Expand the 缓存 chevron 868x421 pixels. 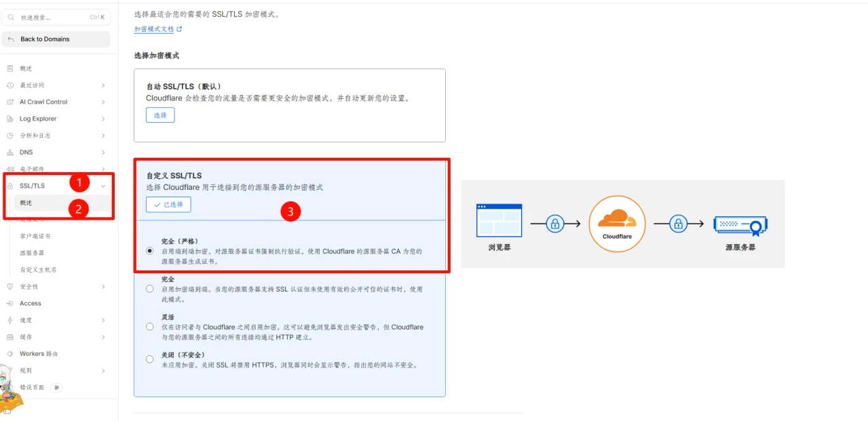tap(103, 337)
